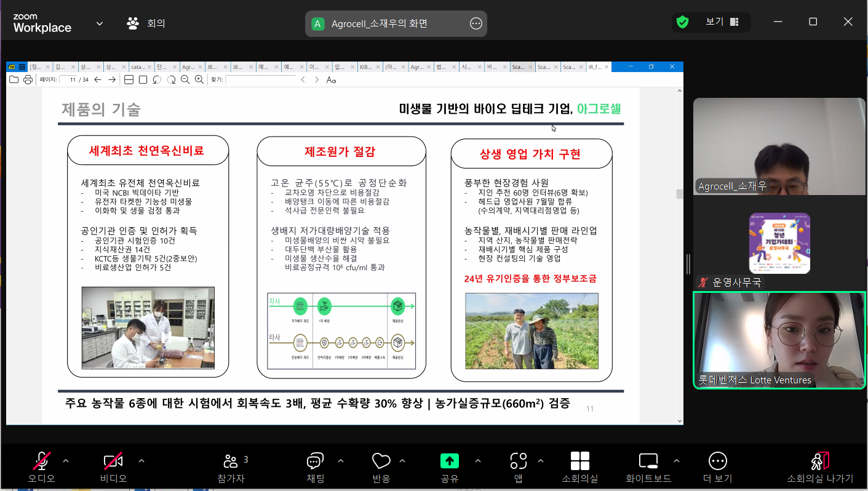Expand the audio options chevron
The width and height of the screenshot is (868, 491).
[66, 460]
